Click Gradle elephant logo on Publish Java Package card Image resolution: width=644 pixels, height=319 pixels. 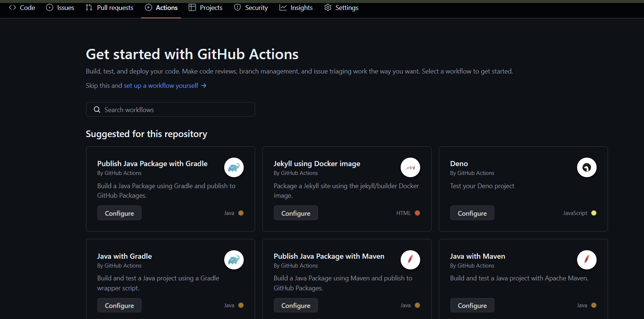tap(234, 168)
